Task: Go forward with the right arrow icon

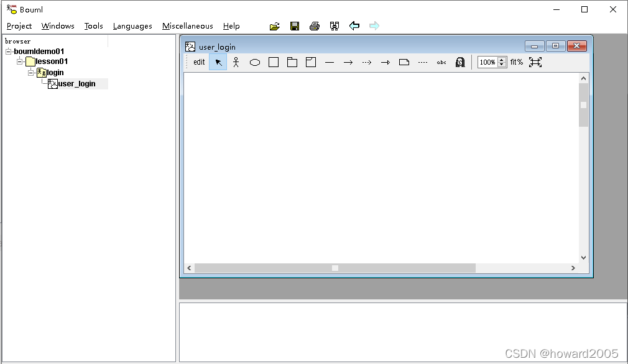Action: point(374,26)
